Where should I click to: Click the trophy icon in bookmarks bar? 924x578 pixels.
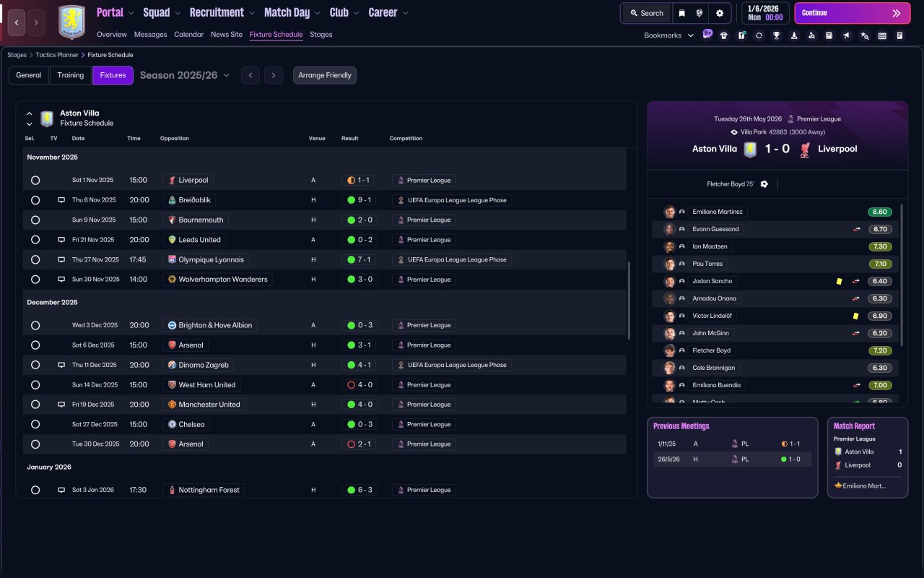click(776, 35)
